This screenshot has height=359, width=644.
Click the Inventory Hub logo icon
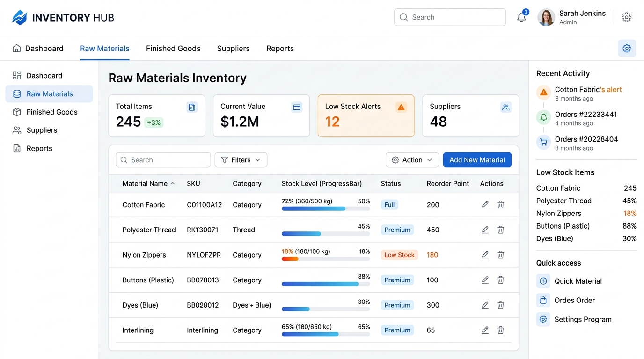click(20, 18)
